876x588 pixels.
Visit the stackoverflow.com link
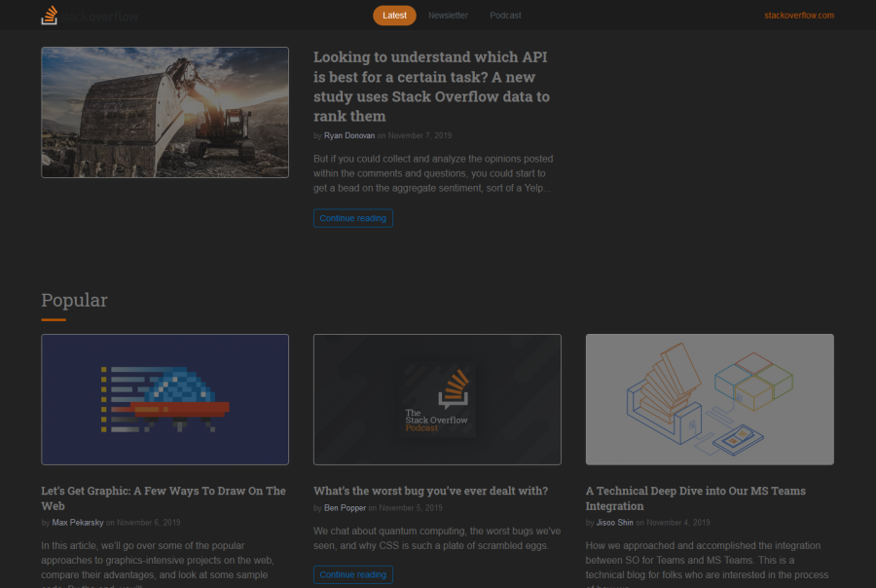pyautogui.click(x=799, y=16)
